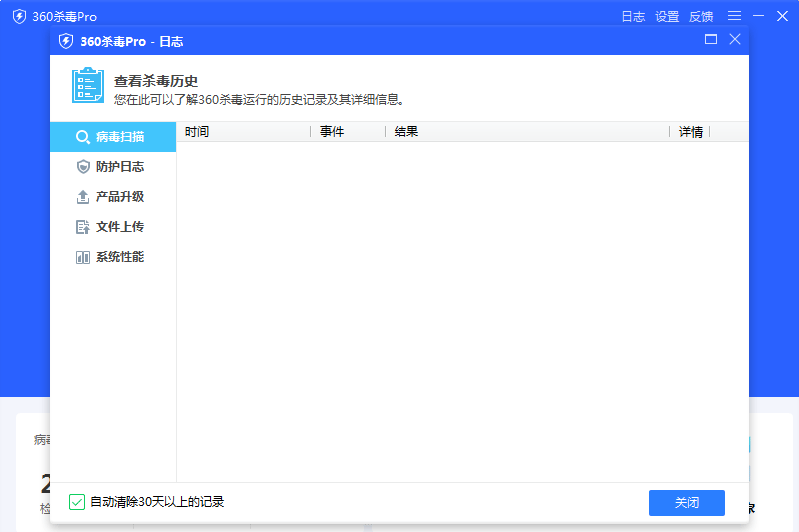The image size is (799, 532).
Task: Open the 病毒扫描 log tab
Action: point(113,137)
